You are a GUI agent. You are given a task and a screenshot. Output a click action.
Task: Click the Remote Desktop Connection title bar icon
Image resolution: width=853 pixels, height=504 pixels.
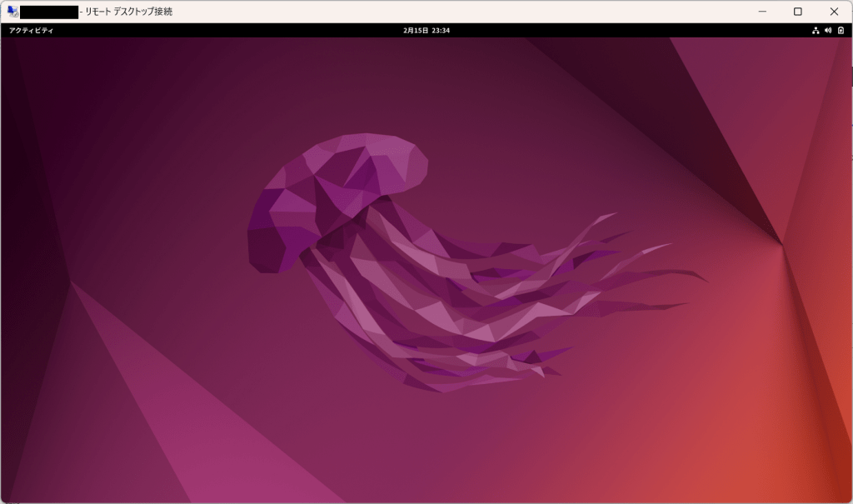point(12,12)
